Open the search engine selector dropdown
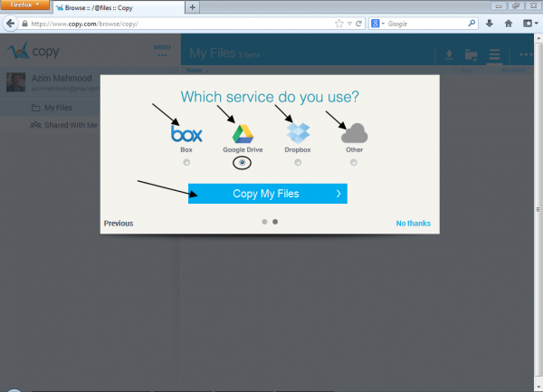Viewport: 543px width, 392px height. [377, 24]
